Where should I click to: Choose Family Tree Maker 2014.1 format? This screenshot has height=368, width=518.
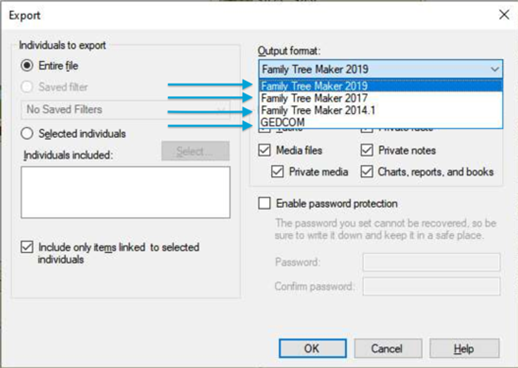tap(380, 110)
